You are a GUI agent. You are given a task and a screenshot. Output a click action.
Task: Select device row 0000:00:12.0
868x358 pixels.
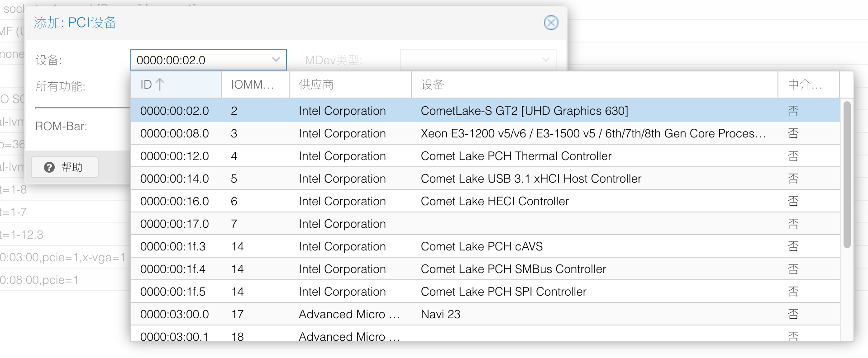coord(486,156)
